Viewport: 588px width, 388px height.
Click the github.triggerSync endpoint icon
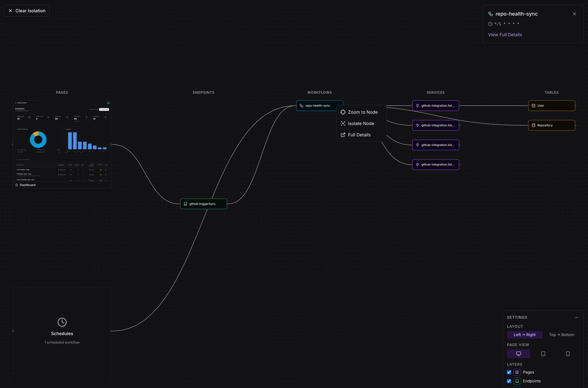click(x=185, y=204)
